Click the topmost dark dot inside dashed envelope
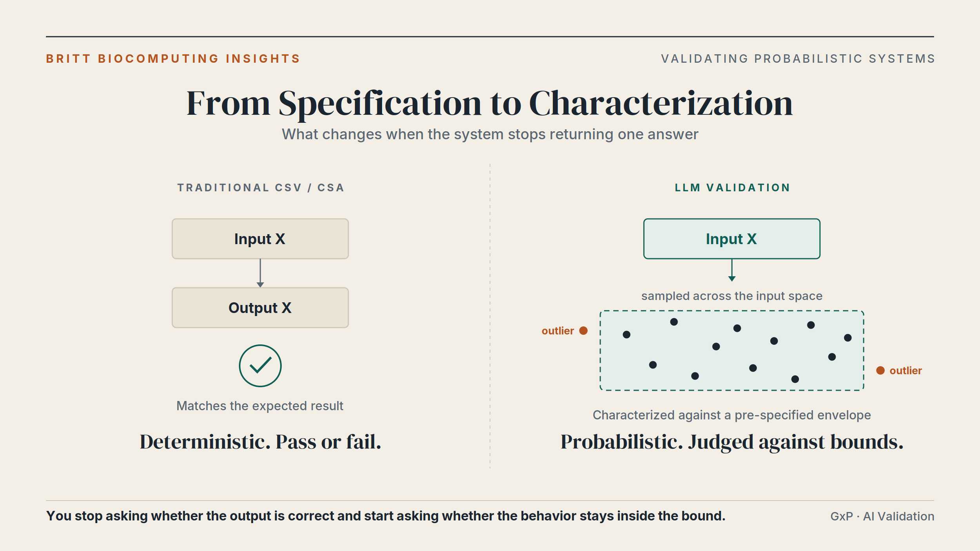 pyautogui.click(x=674, y=322)
